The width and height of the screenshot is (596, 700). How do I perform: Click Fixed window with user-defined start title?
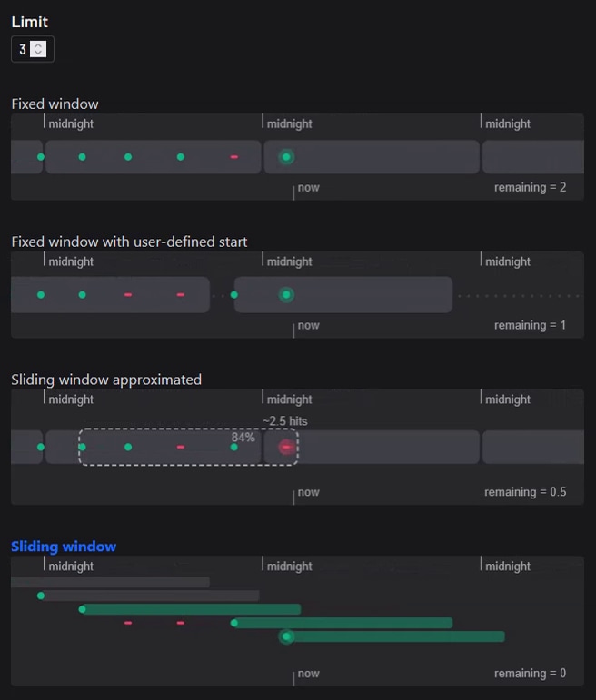[x=129, y=242]
